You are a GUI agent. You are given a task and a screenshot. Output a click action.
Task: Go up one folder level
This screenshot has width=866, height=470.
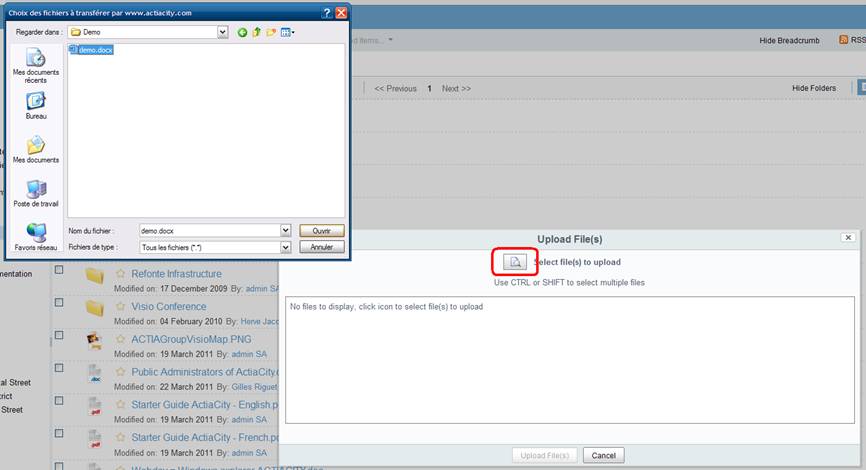257,32
